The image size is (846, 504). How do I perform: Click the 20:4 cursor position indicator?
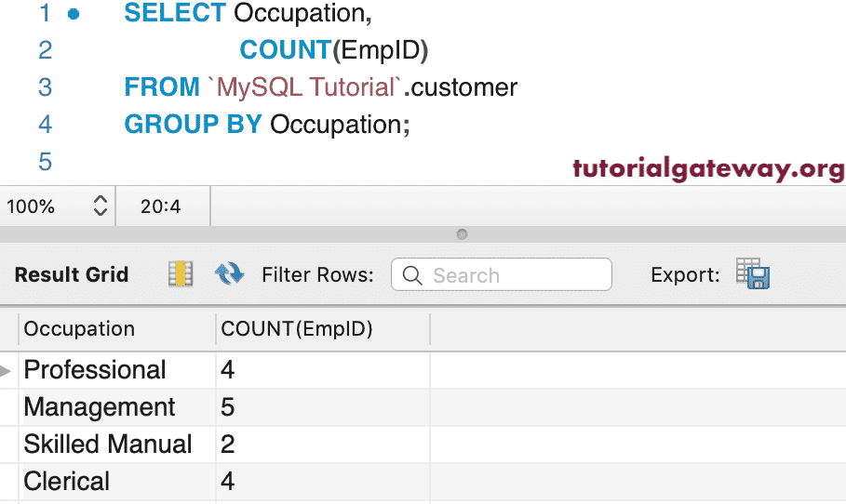(160, 206)
